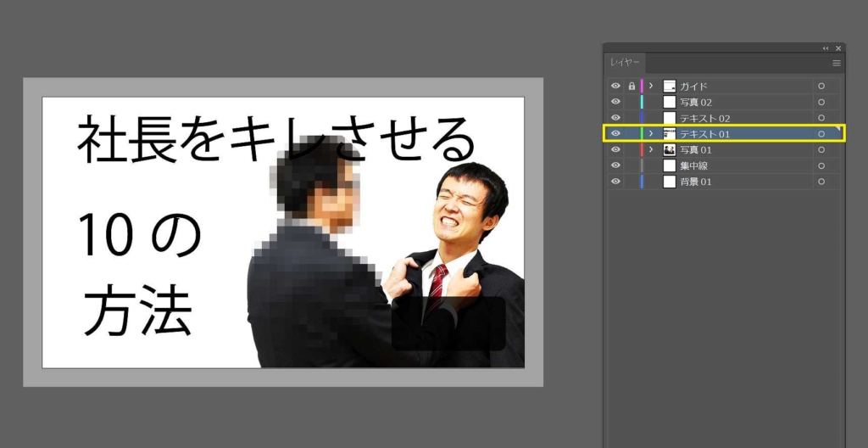This screenshot has height=448, width=868.
Task: Target テキスト 01 layer via its circle icon
Action: pyautogui.click(x=821, y=133)
